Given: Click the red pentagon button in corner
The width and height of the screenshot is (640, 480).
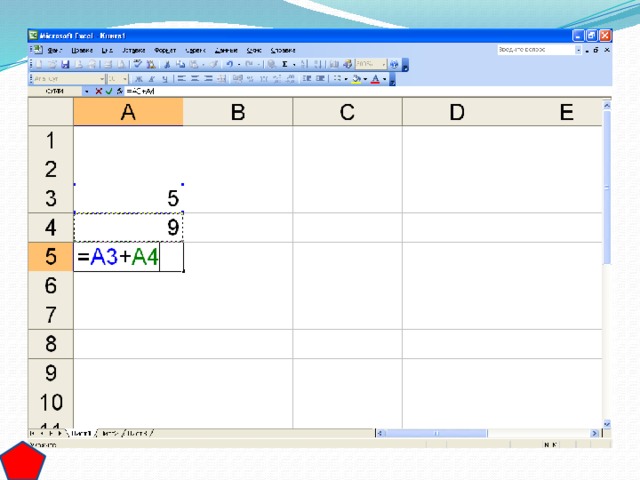Looking at the screenshot, I should pos(21,462).
